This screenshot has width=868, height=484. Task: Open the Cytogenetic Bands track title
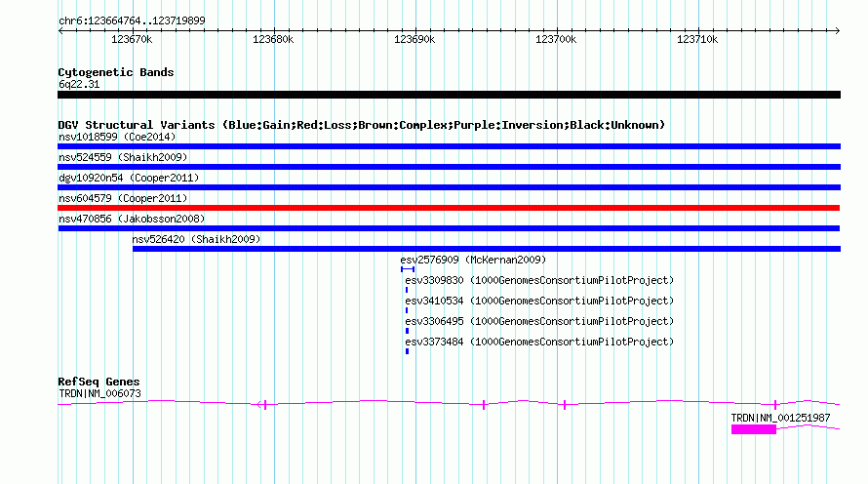click(116, 72)
